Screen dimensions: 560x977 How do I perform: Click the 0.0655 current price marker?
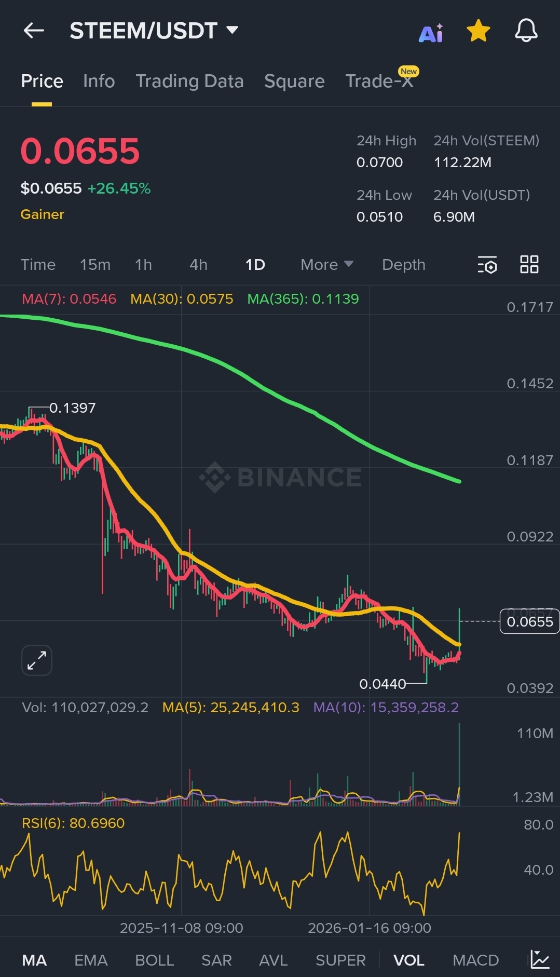click(x=529, y=622)
